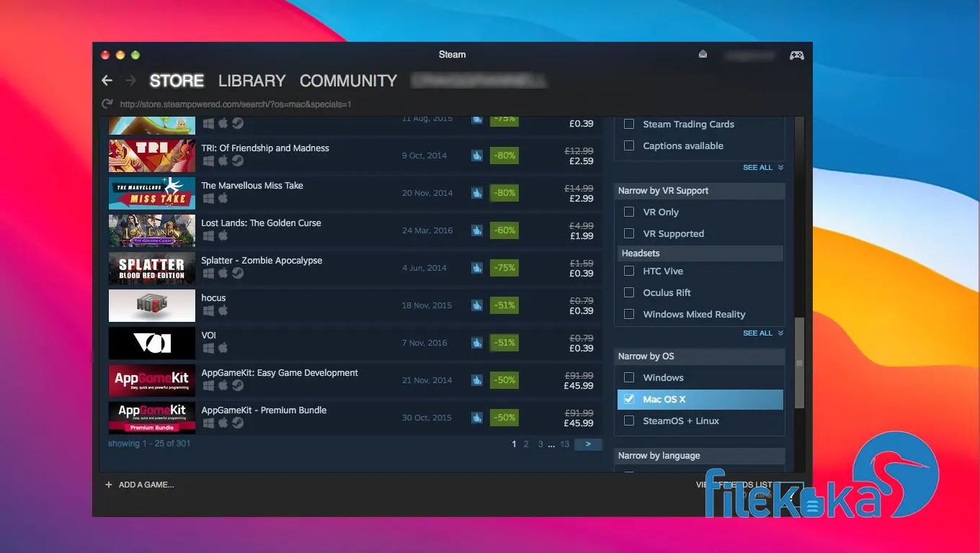Click thumbs-up review icon for Lost Lands

point(476,230)
